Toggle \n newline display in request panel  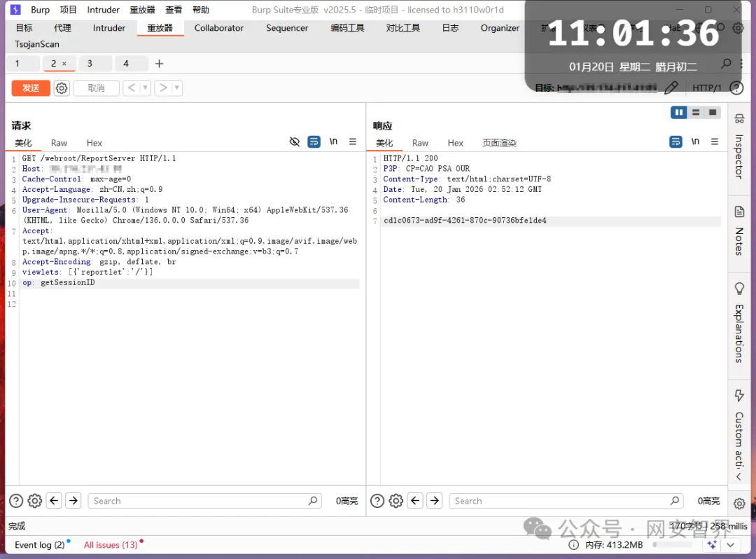pyautogui.click(x=333, y=142)
